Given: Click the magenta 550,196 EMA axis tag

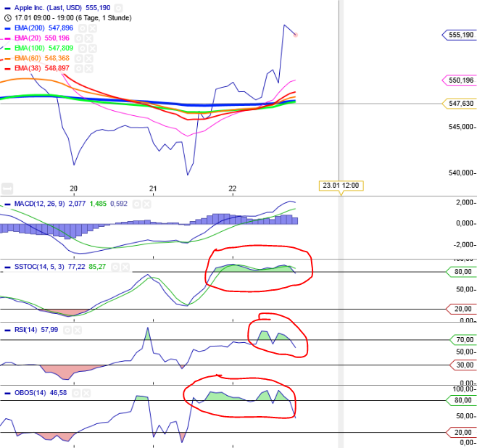Looking at the screenshot, I should [459, 80].
